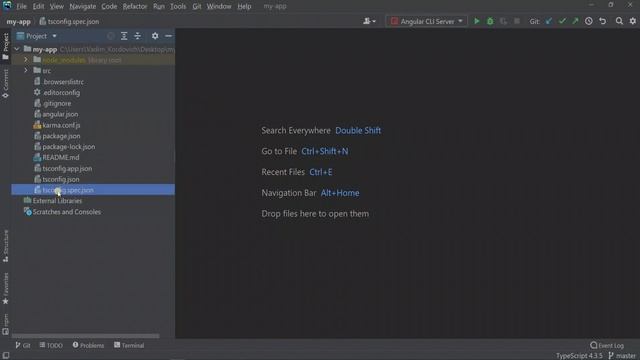Open the user account icon dropdown

(x=369, y=21)
